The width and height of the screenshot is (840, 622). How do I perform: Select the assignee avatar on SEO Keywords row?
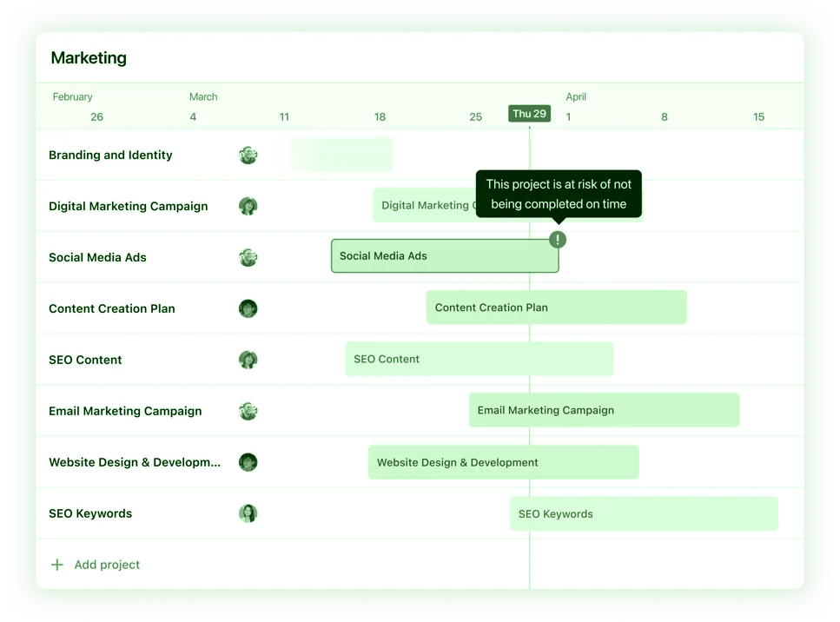(248, 513)
